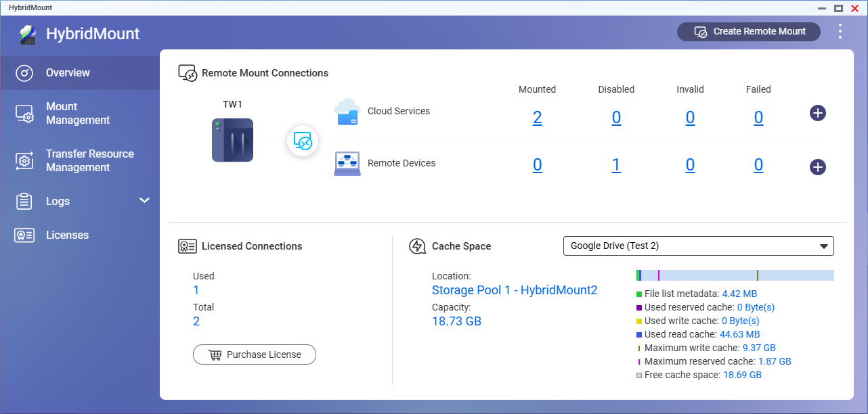The height and width of the screenshot is (414, 868).
Task: Open mounted Cloud Services count link
Action: click(537, 118)
